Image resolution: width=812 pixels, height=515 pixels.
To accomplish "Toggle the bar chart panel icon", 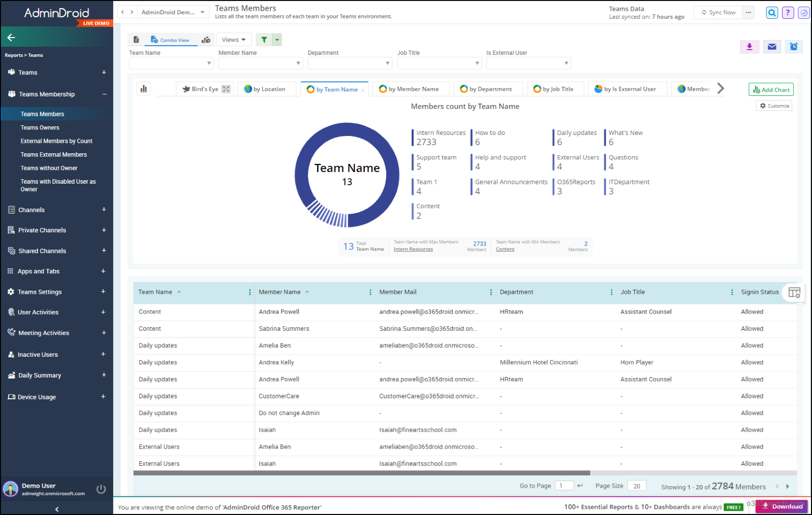I will coord(144,89).
